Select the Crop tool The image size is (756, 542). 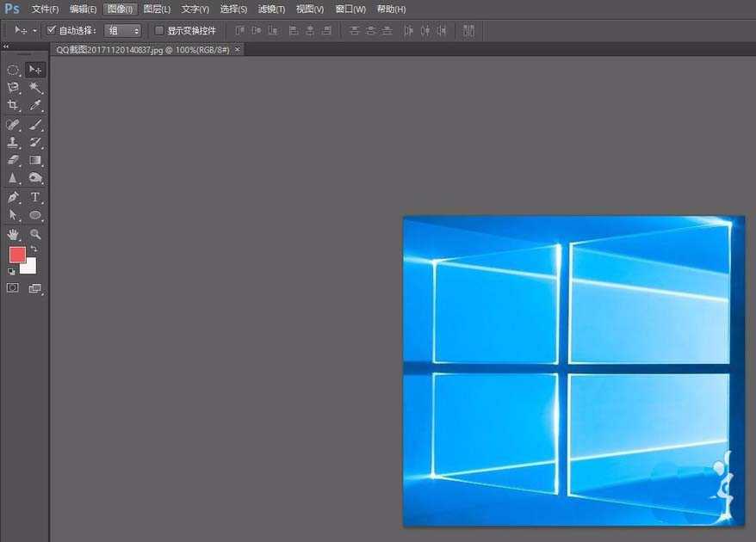pos(13,106)
